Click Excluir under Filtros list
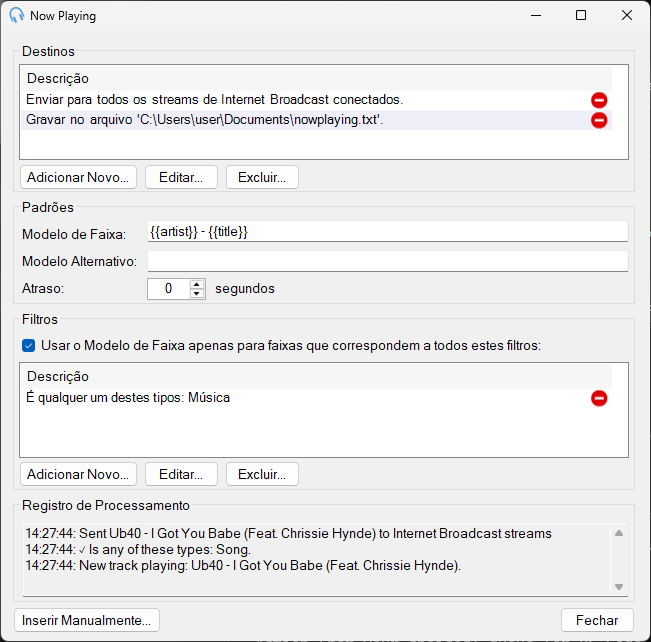651x642 pixels. (x=262, y=474)
